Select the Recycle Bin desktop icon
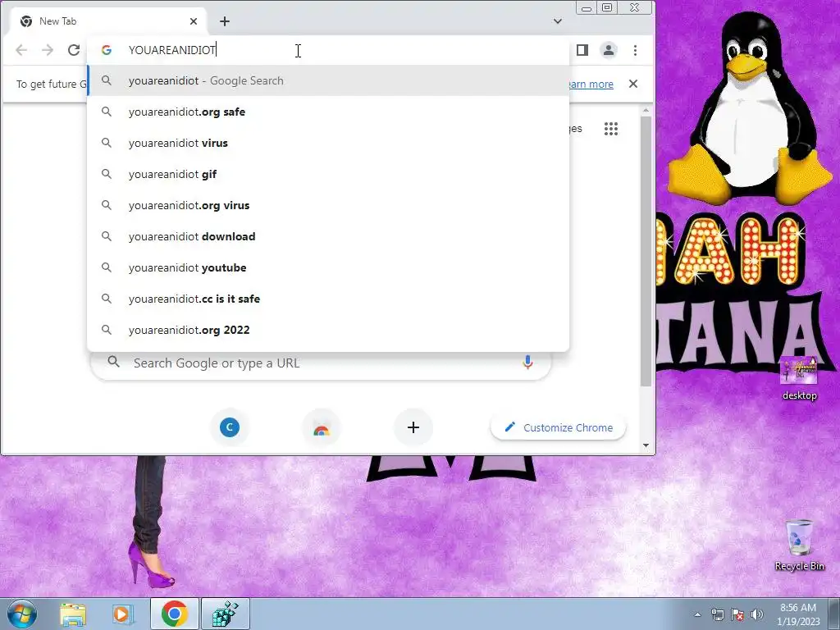Viewport: 840px width, 630px height. 799,545
